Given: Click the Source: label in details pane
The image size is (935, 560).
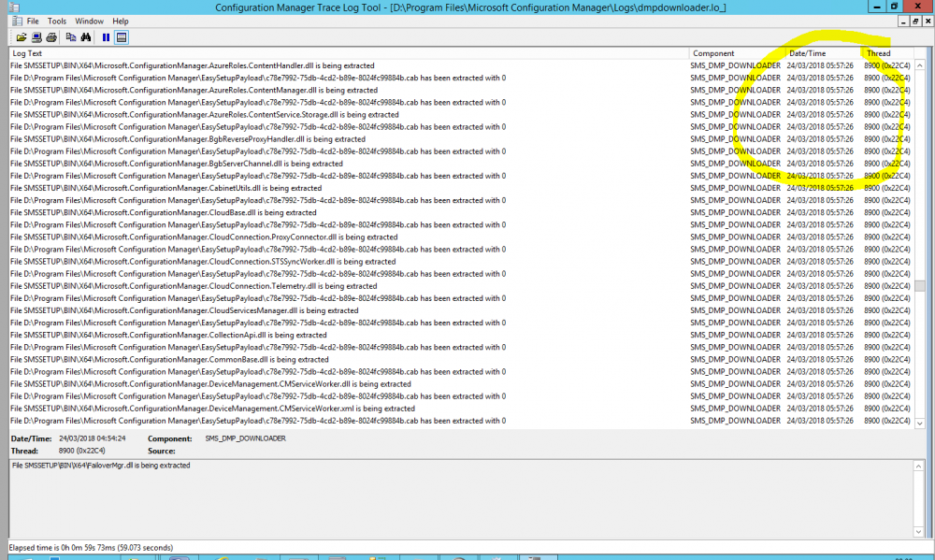Looking at the screenshot, I should (162, 451).
